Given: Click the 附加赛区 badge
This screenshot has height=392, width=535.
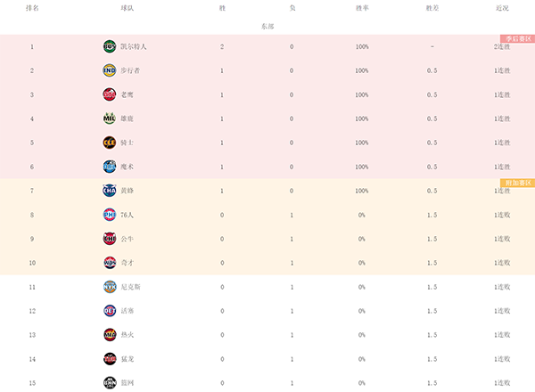Looking at the screenshot, I should [x=517, y=184].
